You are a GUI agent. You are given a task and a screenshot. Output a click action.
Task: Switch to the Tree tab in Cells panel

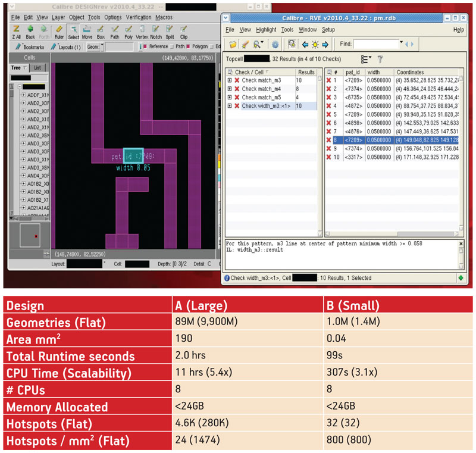(19, 68)
